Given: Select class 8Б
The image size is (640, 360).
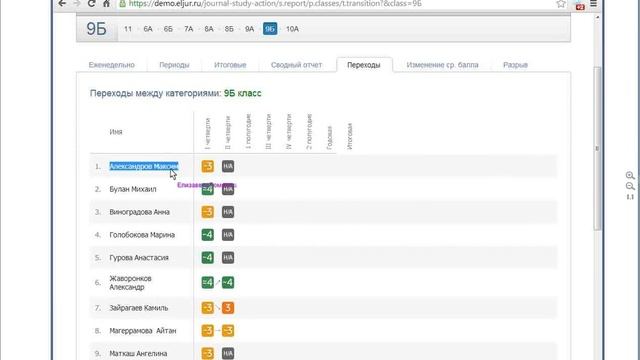Looking at the screenshot, I should (229, 29).
